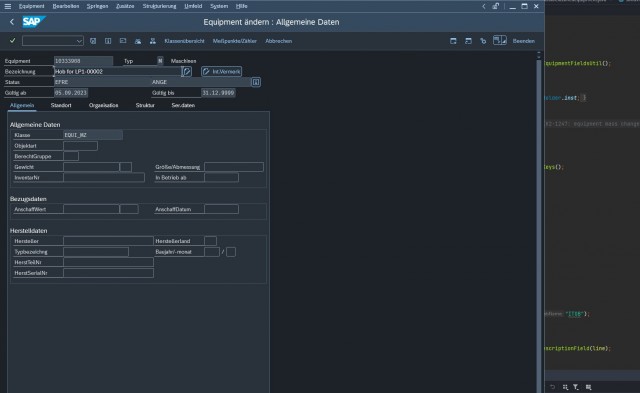The image size is (640, 393).
Task: Click the HerstTeilNr input field
Action: click(108, 262)
